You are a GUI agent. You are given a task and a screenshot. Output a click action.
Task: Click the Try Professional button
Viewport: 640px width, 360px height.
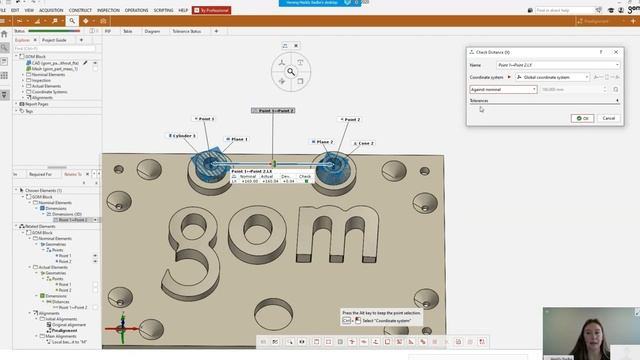click(x=211, y=10)
